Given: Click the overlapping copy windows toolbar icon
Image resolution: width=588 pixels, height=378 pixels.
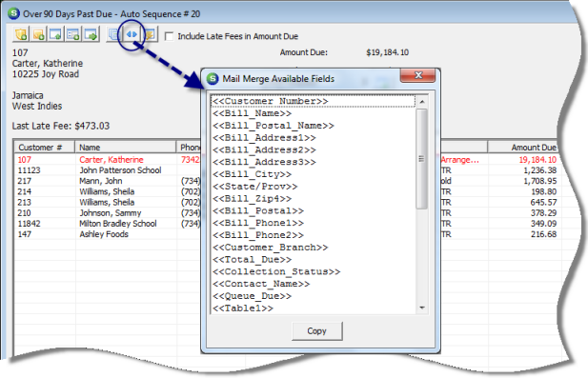Looking at the screenshot, I should pos(113,34).
